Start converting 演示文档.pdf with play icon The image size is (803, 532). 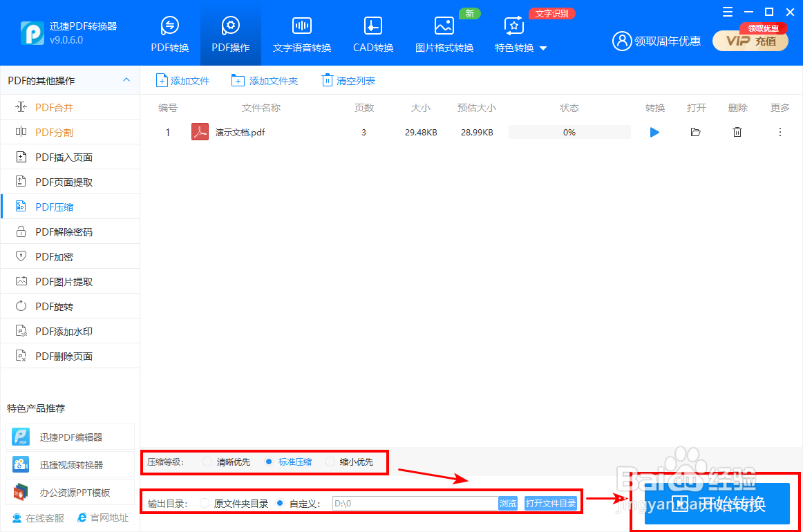[x=654, y=132]
